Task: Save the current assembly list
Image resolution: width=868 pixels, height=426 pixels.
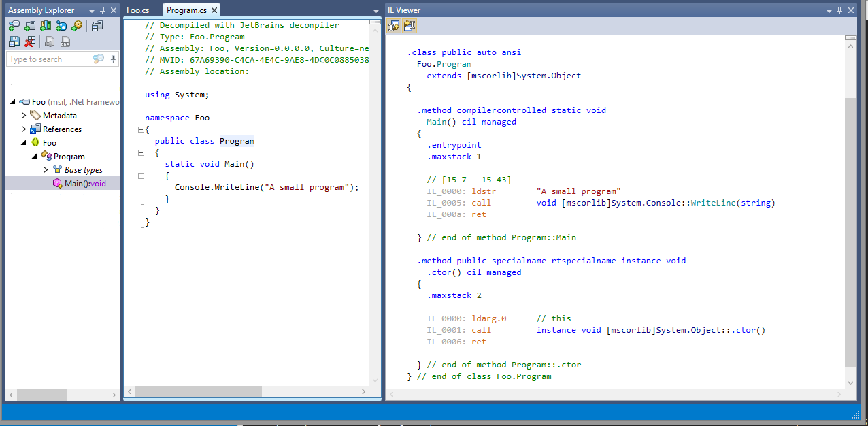Action: point(14,41)
